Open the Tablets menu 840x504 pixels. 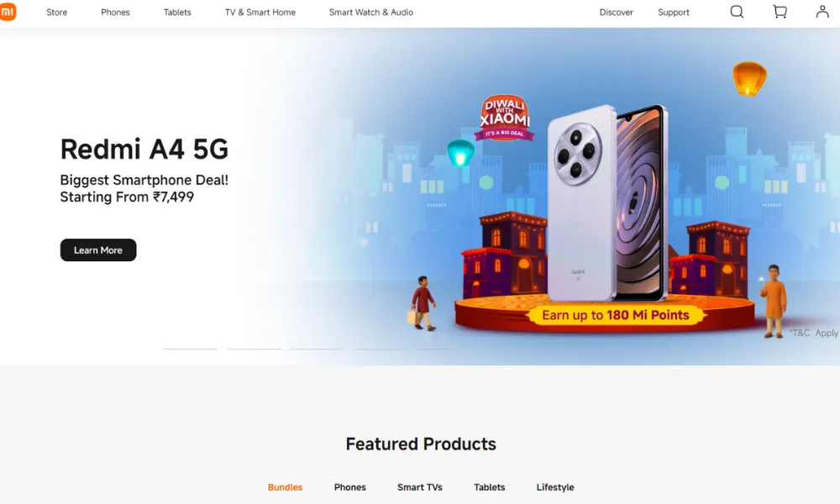coord(177,13)
